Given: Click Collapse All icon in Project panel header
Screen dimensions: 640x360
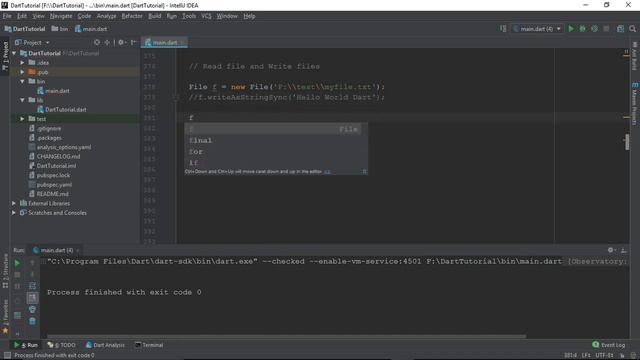Looking at the screenshot, I should coord(107,42).
